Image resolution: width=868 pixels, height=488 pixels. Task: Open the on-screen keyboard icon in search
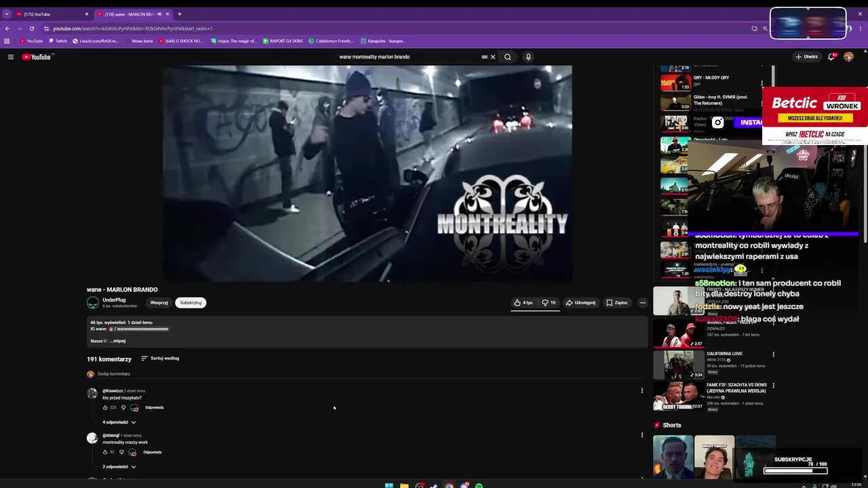click(x=484, y=57)
